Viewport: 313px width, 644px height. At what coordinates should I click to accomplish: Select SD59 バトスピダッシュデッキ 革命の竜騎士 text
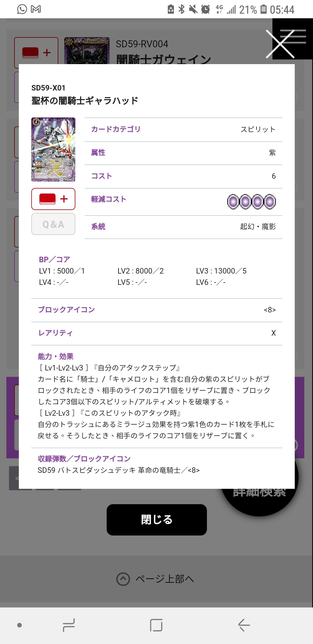tap(109, 470)
